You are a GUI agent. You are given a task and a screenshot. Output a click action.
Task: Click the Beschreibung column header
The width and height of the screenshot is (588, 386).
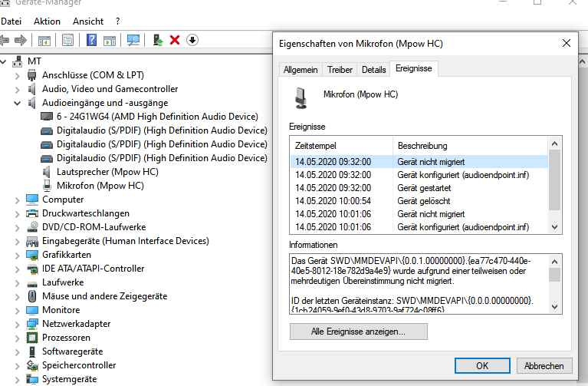[470, 146]
